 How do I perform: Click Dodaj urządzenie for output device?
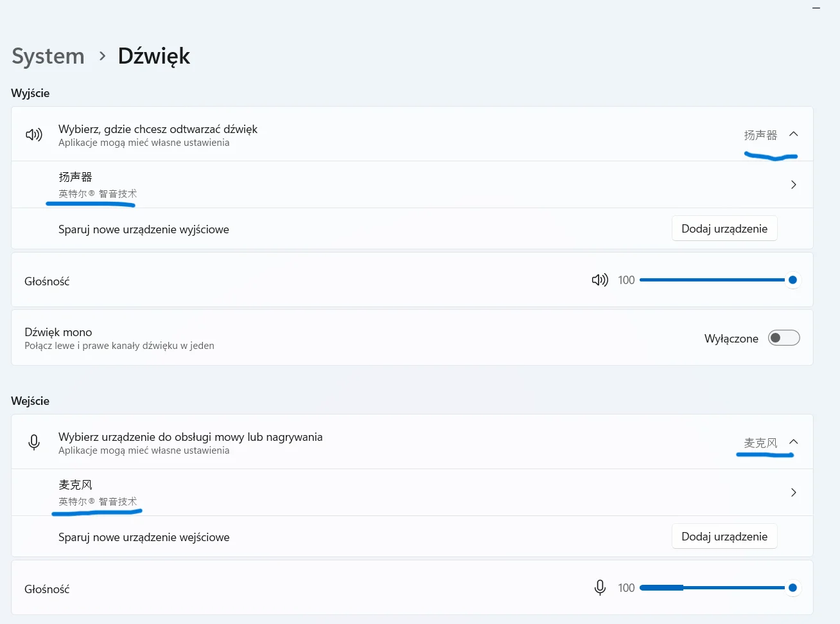[724, 229]
